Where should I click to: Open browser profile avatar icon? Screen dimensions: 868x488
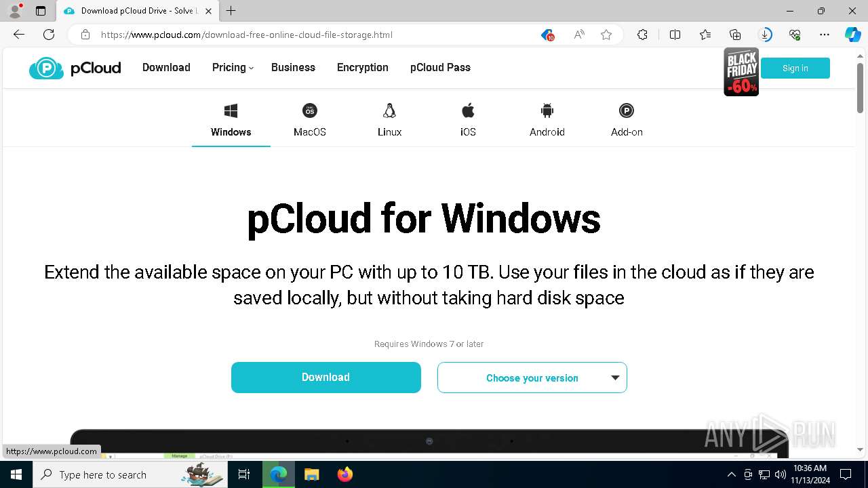[15, 11]
